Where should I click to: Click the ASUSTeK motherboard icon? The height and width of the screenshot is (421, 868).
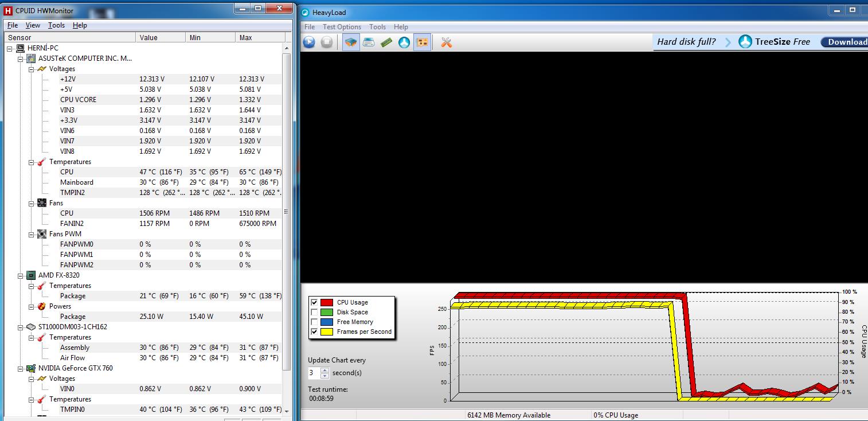point(31,59)
